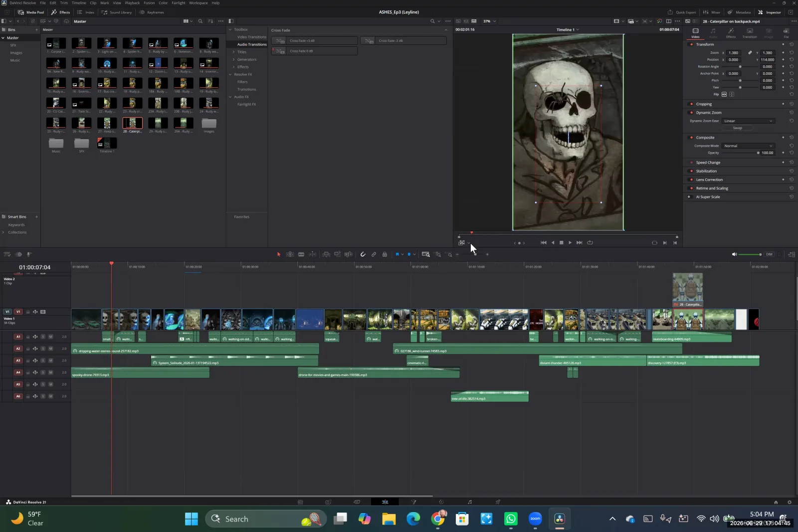Open the Fusion page wand icon
Viewport: 798px width, 532px height.
pos(413,502)
